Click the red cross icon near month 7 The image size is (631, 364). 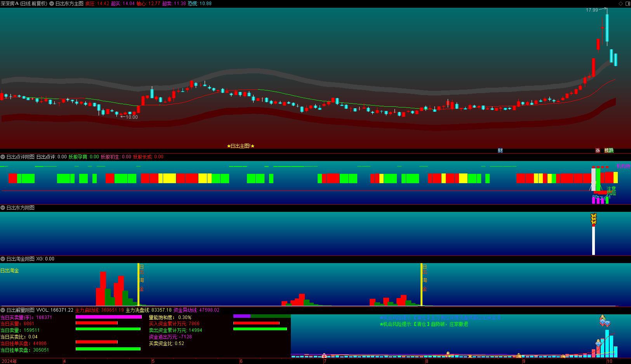pyautogui.click(x=324, y=356)
